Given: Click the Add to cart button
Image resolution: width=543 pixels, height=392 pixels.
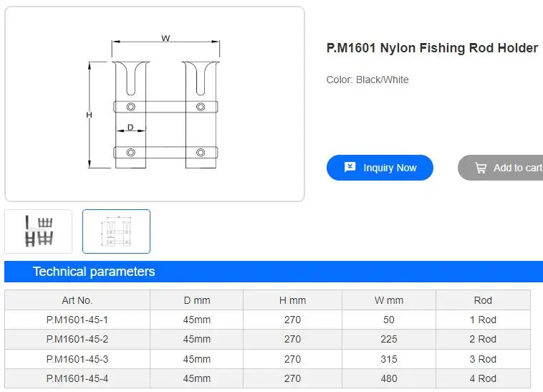Looking at the screenshot, I should coord(501,168).
